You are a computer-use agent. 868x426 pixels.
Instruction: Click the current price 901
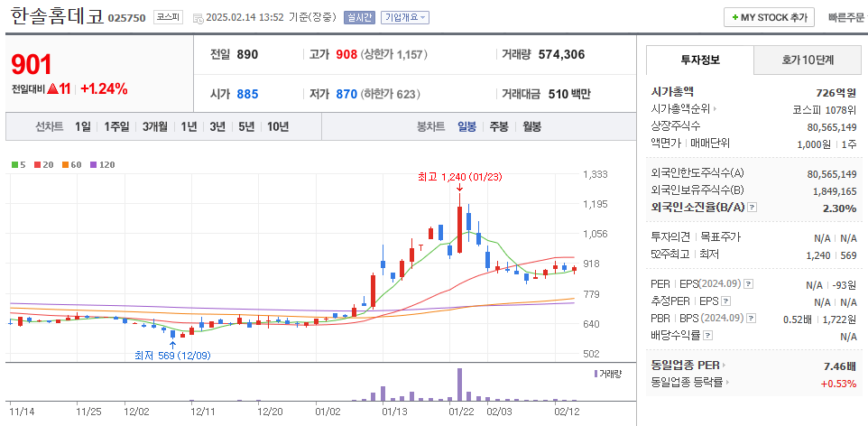click(32, 65)
